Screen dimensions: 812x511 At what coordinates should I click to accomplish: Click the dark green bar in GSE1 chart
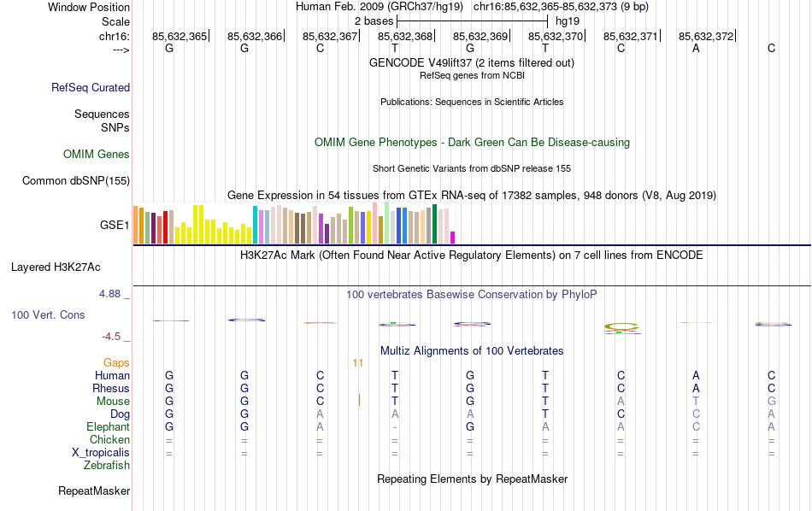pos(434,224)
